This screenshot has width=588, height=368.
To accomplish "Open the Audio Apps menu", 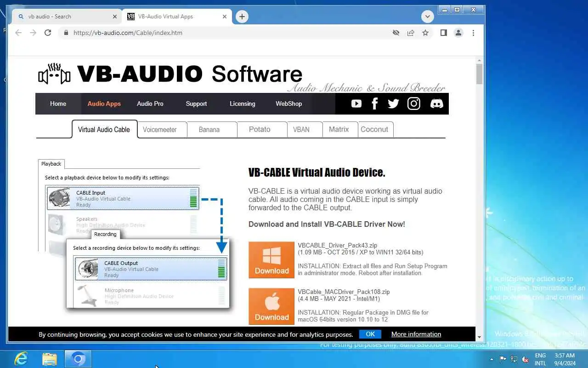I will tap(104, 103).
